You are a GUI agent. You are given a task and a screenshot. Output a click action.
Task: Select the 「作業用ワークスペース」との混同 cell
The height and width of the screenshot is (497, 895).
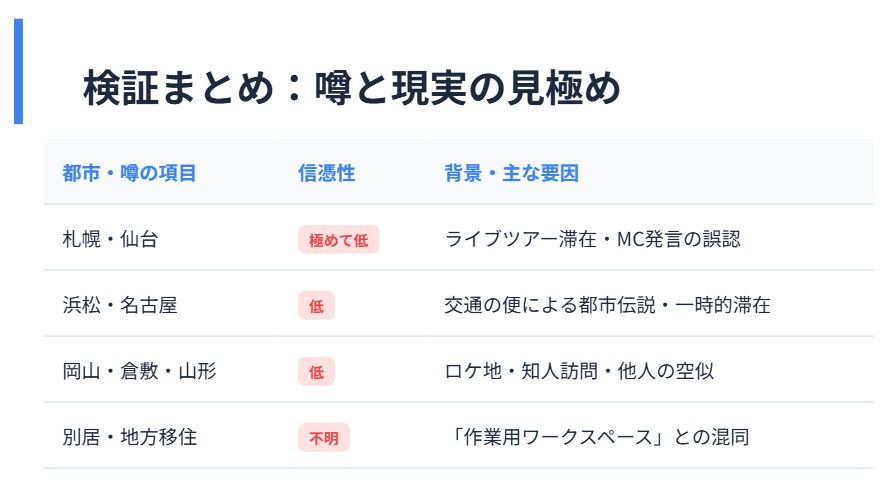point(597,437)
